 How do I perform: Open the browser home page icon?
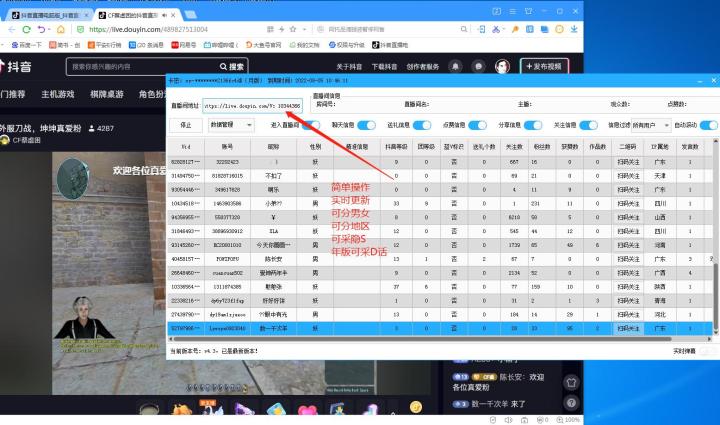(x=61, y=29)
